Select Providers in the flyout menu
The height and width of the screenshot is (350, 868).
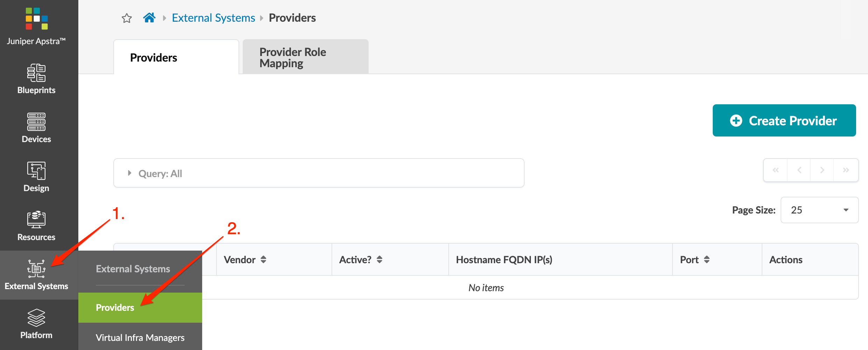click(115, 308)
